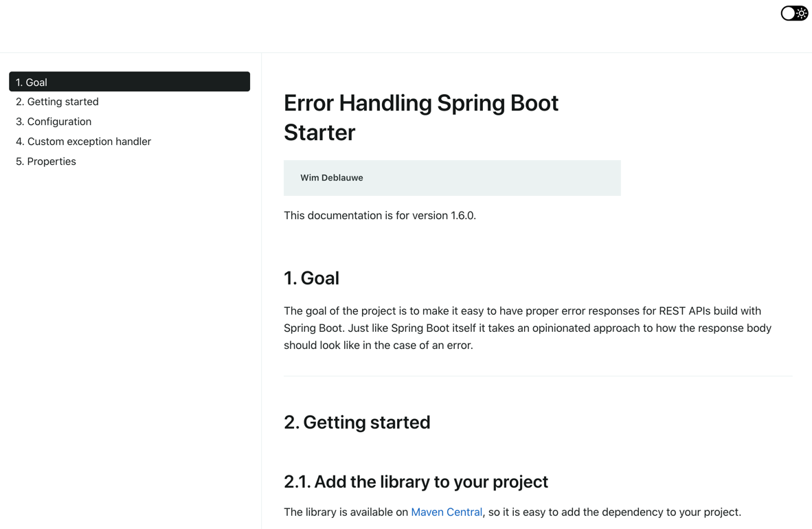Open '2. Getting started' sidebar entry
Viewport: 812px width, 529px height.
pos(57,102)
